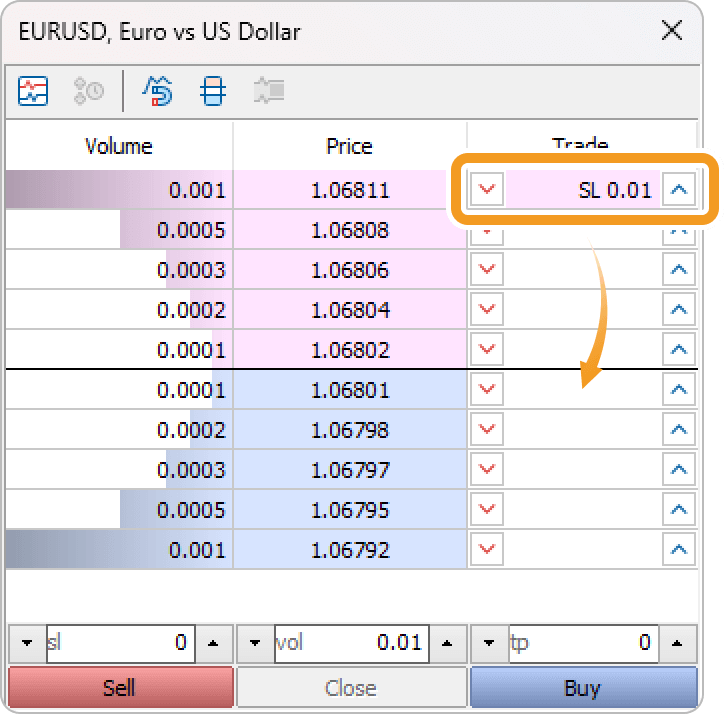Viewport: 724px width, 714px height.
Task: Click volume 0.001 beside price 1.06792
Action: [119, 550]
